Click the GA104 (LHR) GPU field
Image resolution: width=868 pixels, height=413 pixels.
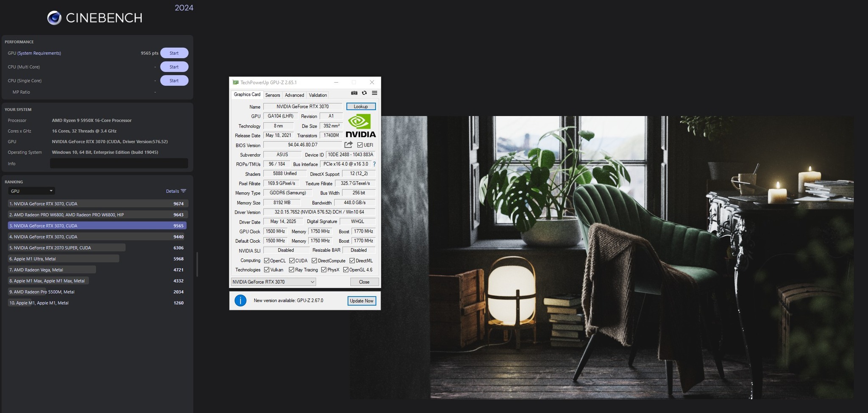tap(281, 116)
